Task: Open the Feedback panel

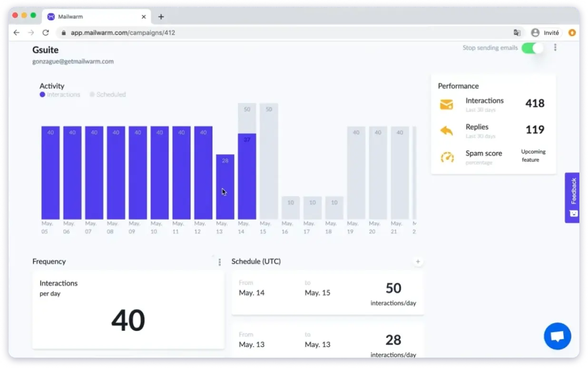Action: (x=573, y=197)
